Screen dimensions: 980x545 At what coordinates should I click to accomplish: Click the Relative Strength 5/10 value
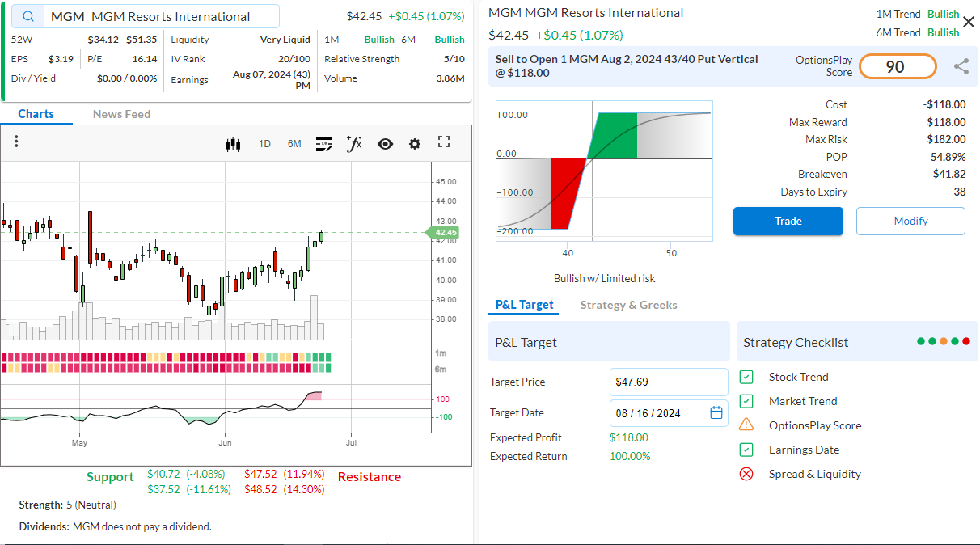pos(454,59)
